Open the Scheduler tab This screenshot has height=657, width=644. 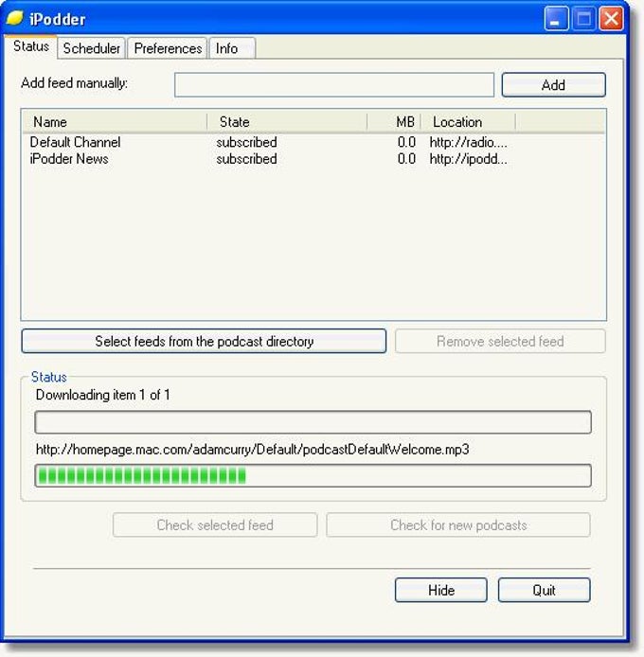click(92, 48)
